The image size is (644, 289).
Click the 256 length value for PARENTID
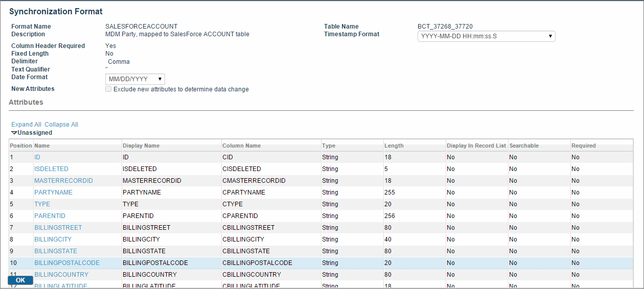(389, 216)
